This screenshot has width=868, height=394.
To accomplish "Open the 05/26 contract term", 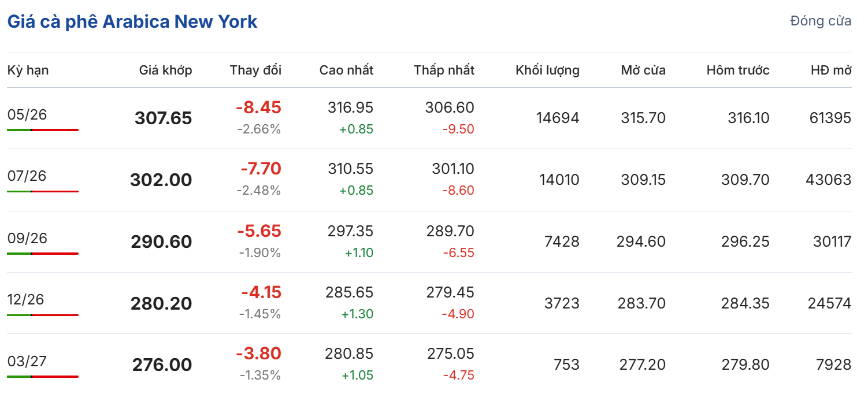I will point(27,115).
